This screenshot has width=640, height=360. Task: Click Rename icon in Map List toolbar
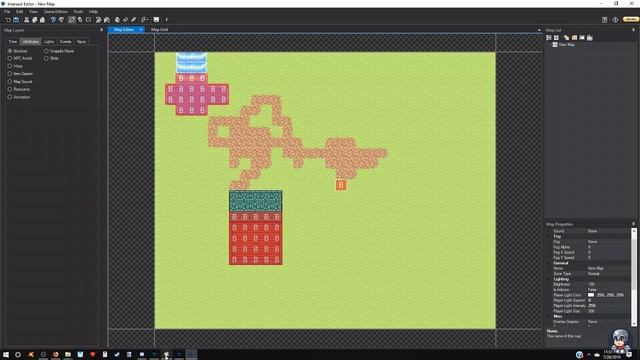582,38
